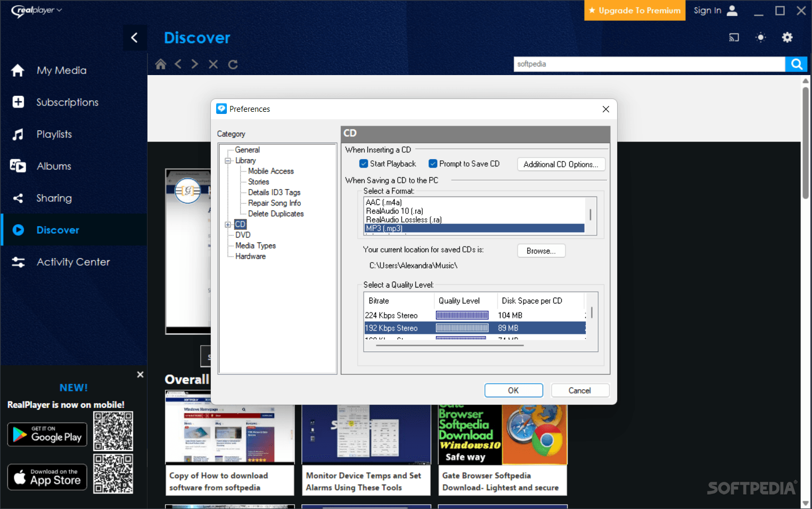Select 224 Kbps Stereo quality row

[474, 315]
